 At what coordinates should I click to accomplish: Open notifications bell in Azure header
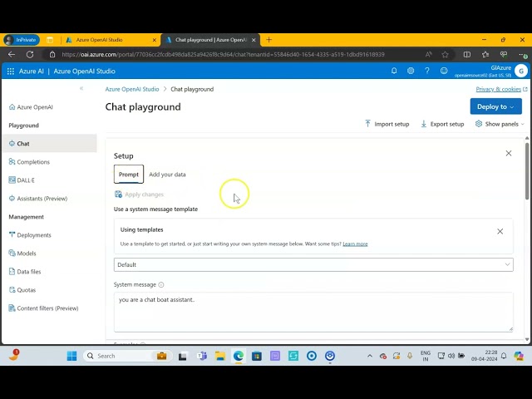pos(394,71)
